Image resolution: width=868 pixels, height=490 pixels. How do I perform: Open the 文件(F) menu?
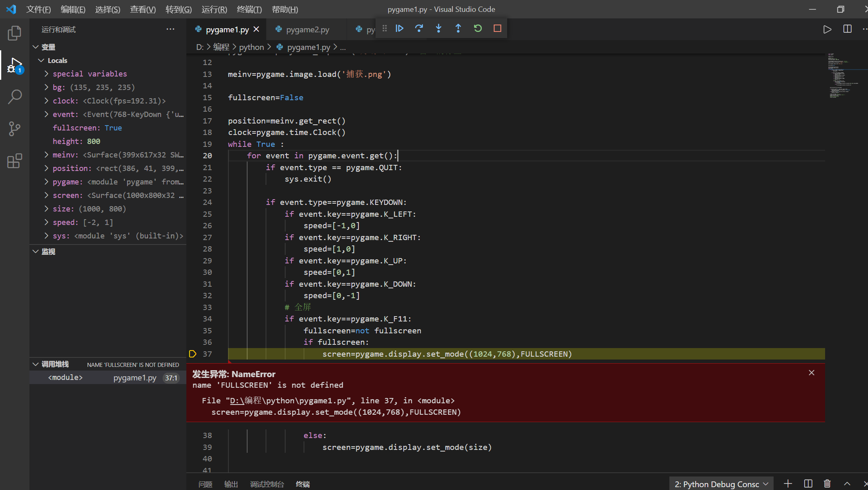tap(38, 9)
